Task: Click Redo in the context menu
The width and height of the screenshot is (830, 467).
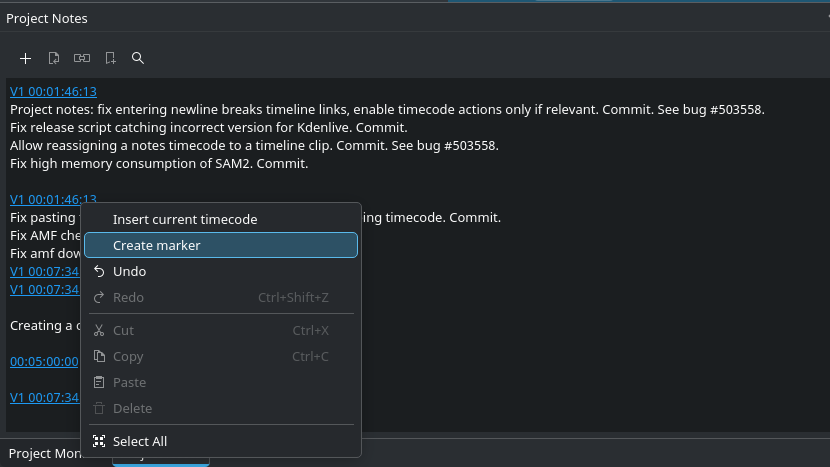Action: click(x=128, y=297)
